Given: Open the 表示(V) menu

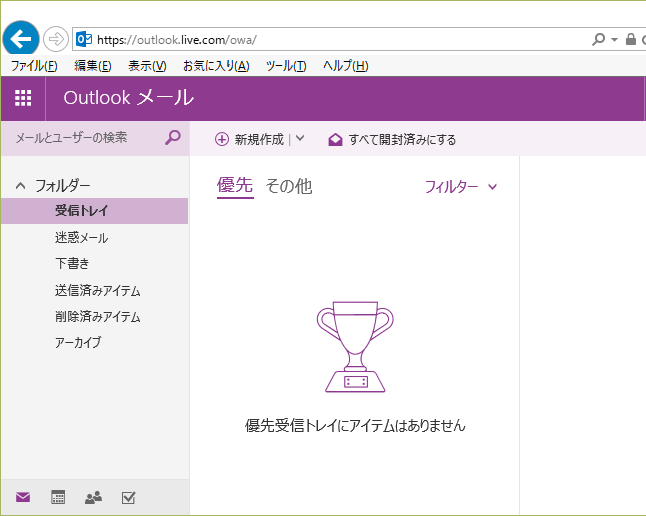Looking at the screenshot, I should [147, 66].
